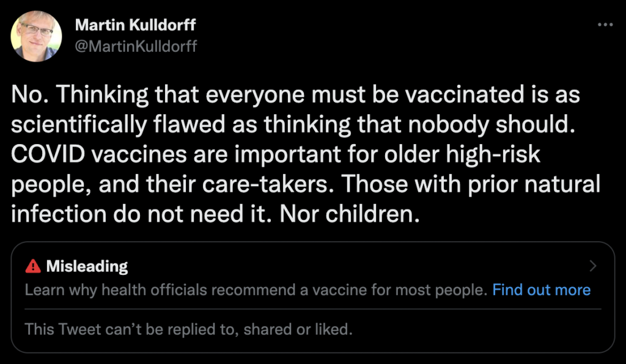Image resolution: width=626 pixels, height=364 pixels.
Task: Click the "Martin Kulldorff" display name
Action: pos(134,26)
